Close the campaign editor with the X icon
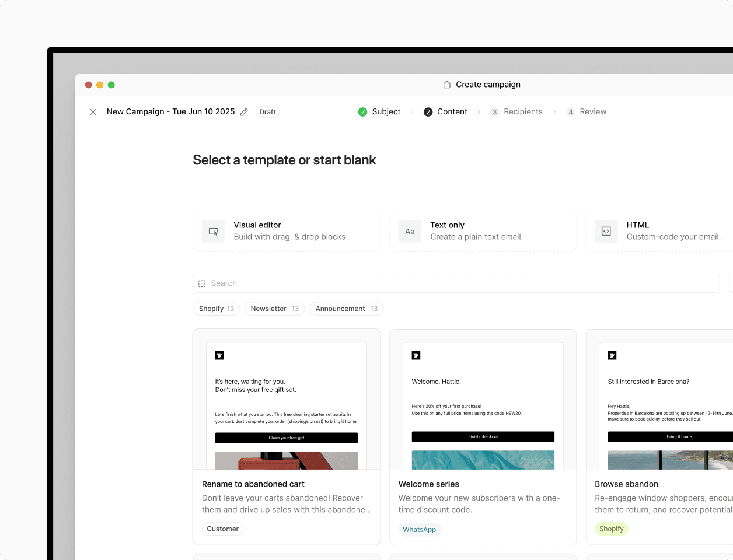 click(93, 112)
